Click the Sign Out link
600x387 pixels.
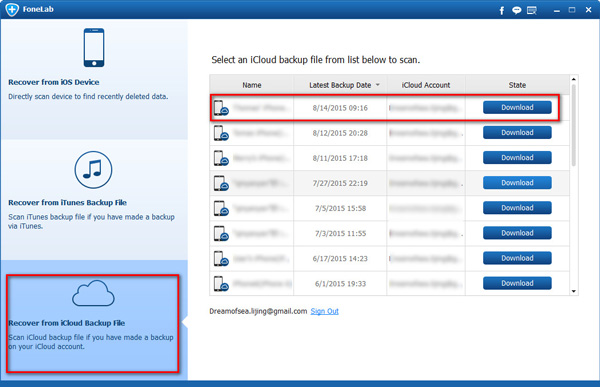pos(324,311)
